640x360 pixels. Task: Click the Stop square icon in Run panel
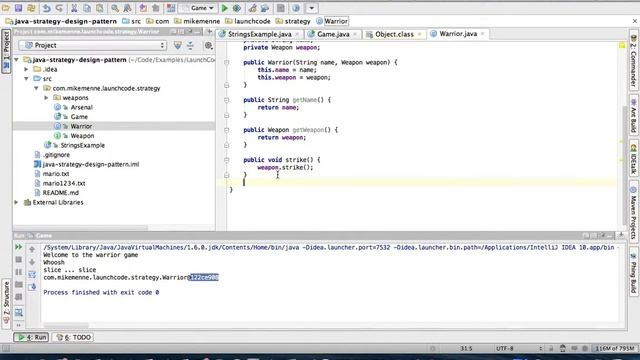(18, 260)
